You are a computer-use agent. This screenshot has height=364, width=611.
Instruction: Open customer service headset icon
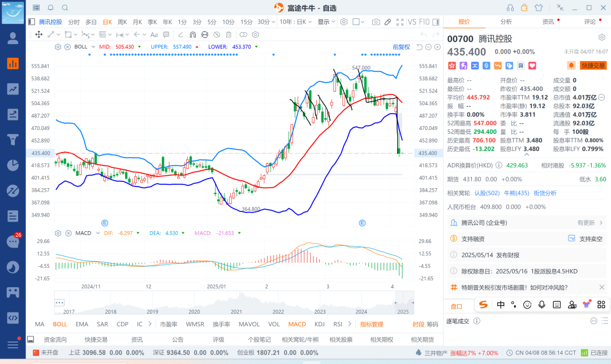point(510,7)
